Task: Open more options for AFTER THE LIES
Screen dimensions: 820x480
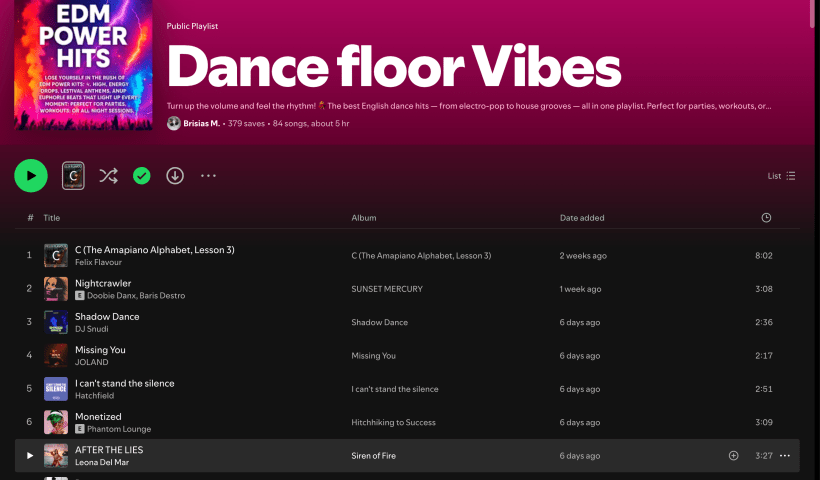Action: pos(785,456)
